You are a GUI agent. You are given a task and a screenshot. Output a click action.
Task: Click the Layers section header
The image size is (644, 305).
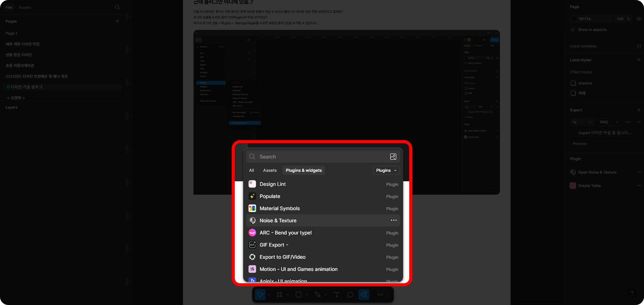[x=11, y=107]
